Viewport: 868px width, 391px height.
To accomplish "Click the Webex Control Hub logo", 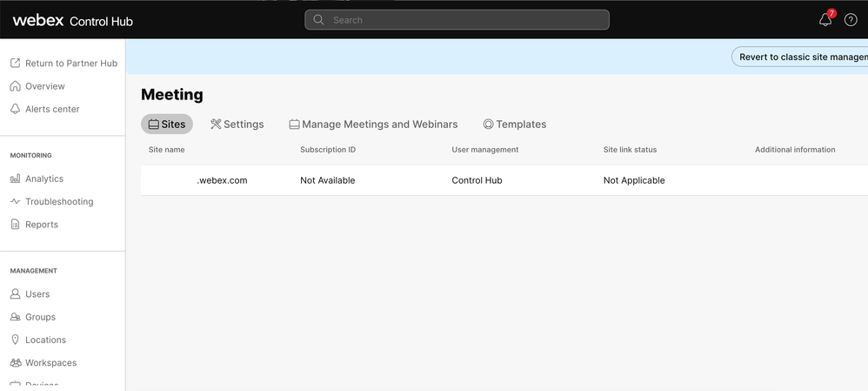I will click(72, 20).
